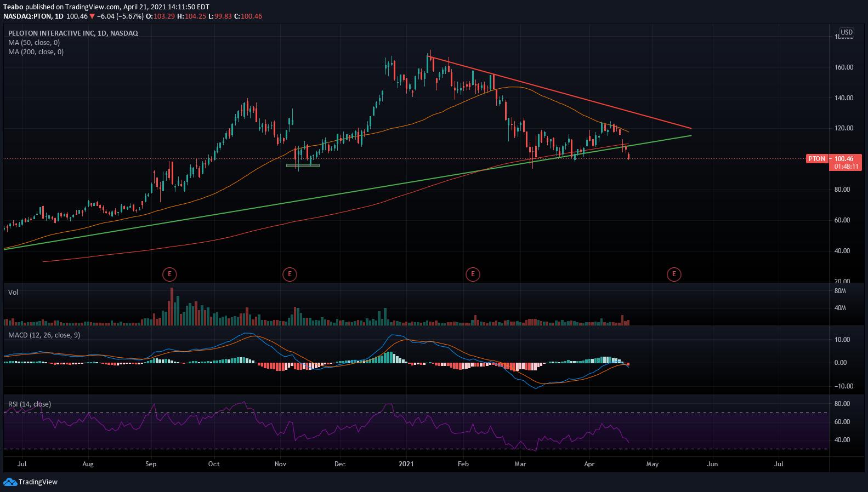The height and width of the screenshot is (492, 868).
Task: Click the Nov label on time axis
Action: point(280,464)
